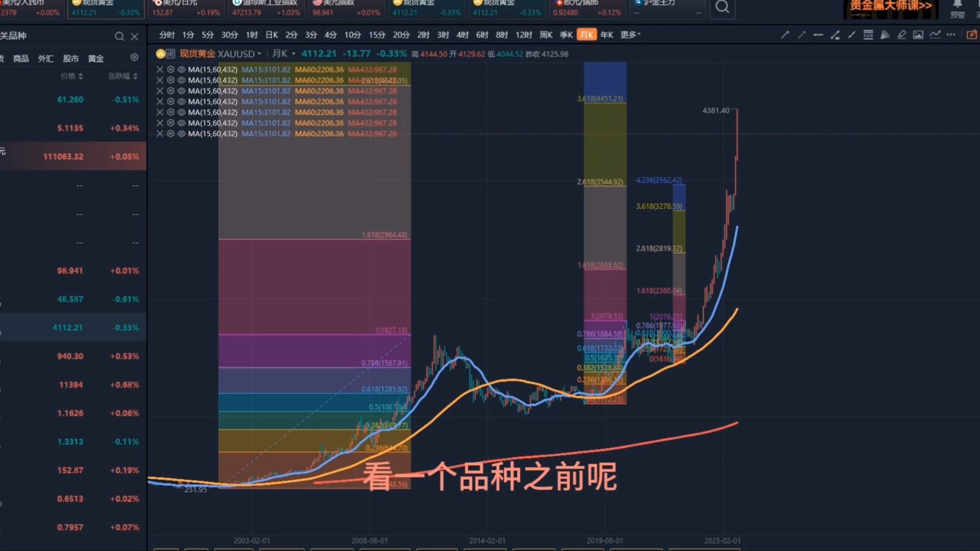Remove the first MA indicator with X

160,69
